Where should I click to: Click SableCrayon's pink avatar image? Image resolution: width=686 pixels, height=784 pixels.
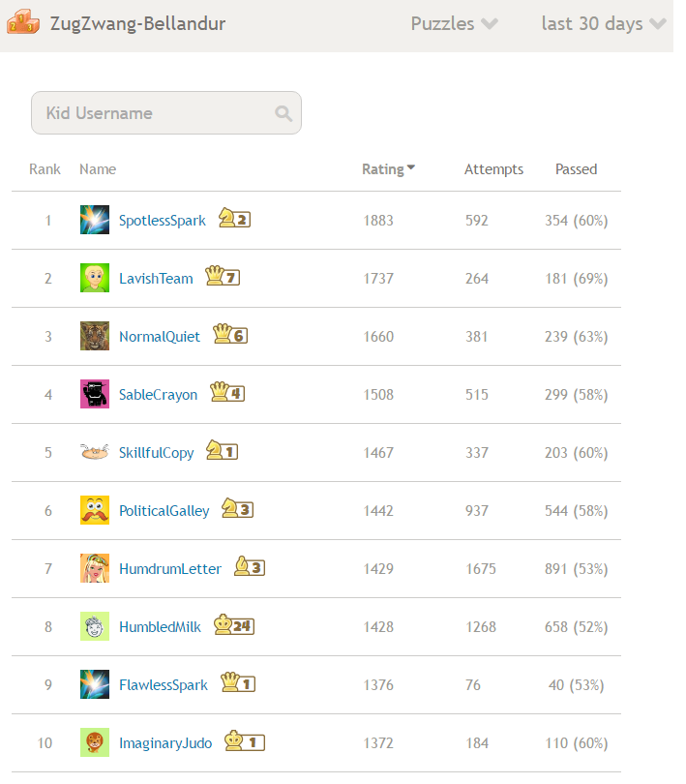(x=95, y=394)
